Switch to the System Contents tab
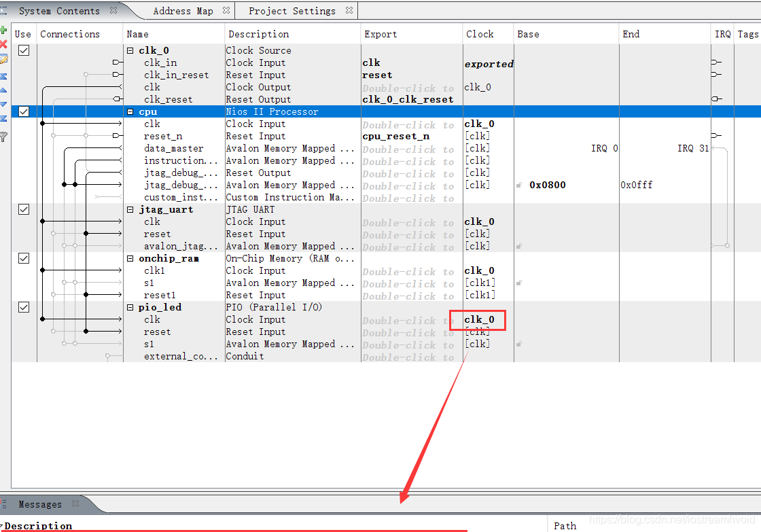The image size is (761, 532). tap(59, 11)
